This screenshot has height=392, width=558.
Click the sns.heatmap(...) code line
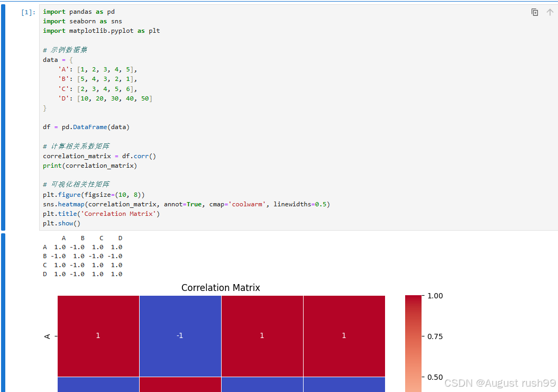coord(186,204)
